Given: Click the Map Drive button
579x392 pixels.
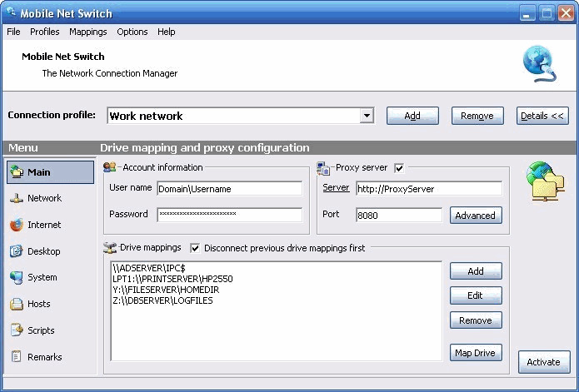Looking at the screenshot, I should [476, 353].
